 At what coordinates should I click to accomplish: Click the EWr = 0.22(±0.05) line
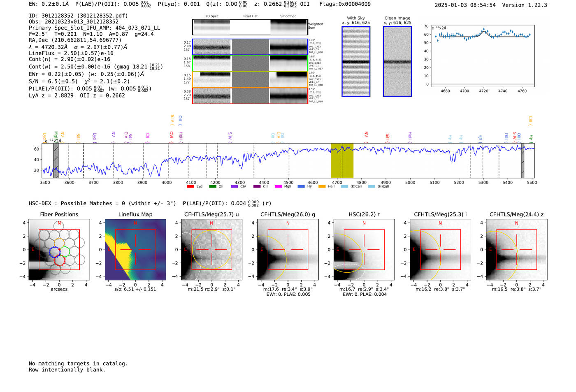86,74
